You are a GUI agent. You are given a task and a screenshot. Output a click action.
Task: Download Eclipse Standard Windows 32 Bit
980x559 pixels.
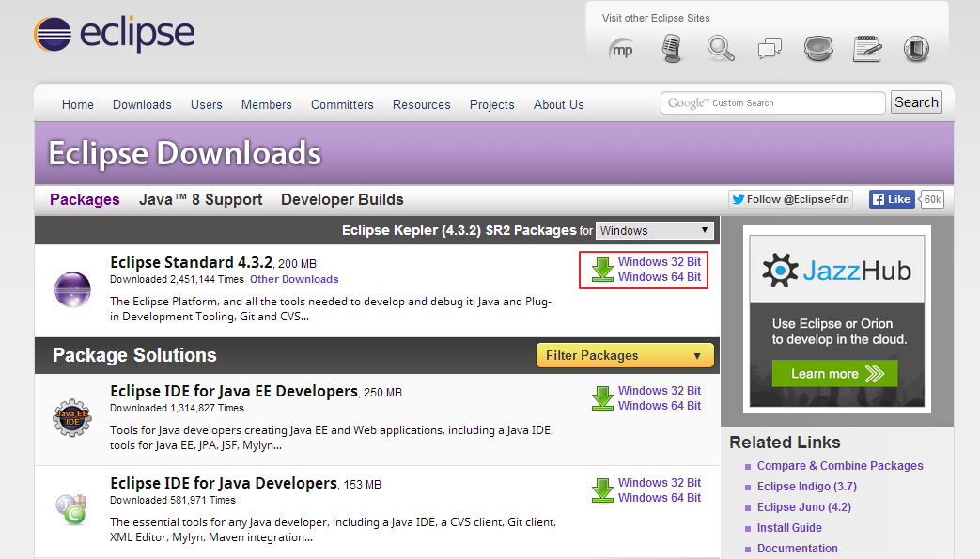pos(660,262)
